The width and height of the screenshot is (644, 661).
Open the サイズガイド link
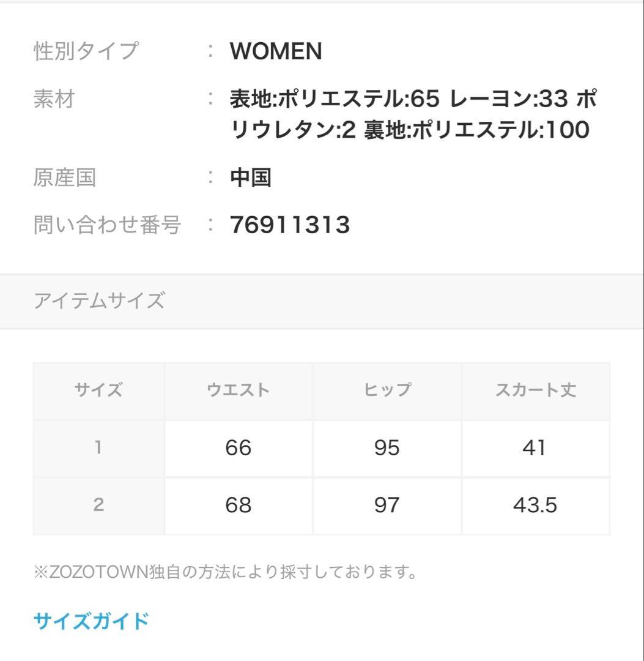pyautogui.click(x=91, y=621)
